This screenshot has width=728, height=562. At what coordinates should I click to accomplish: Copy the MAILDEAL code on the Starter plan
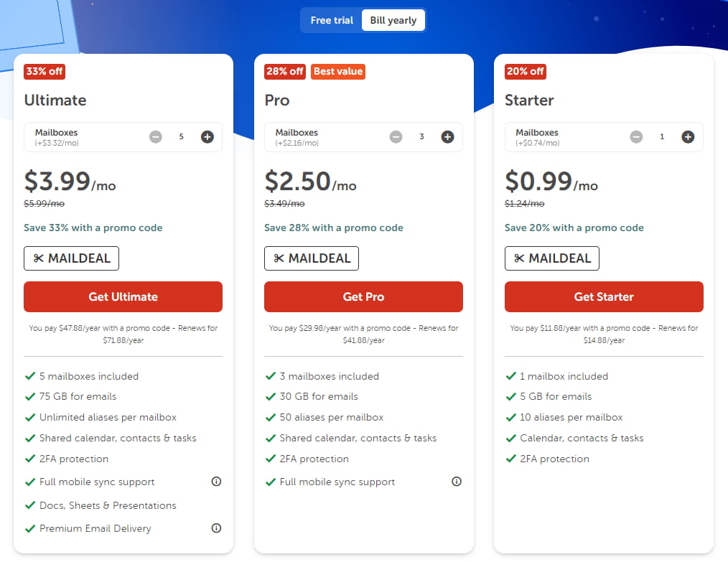[x=551, y=258]
